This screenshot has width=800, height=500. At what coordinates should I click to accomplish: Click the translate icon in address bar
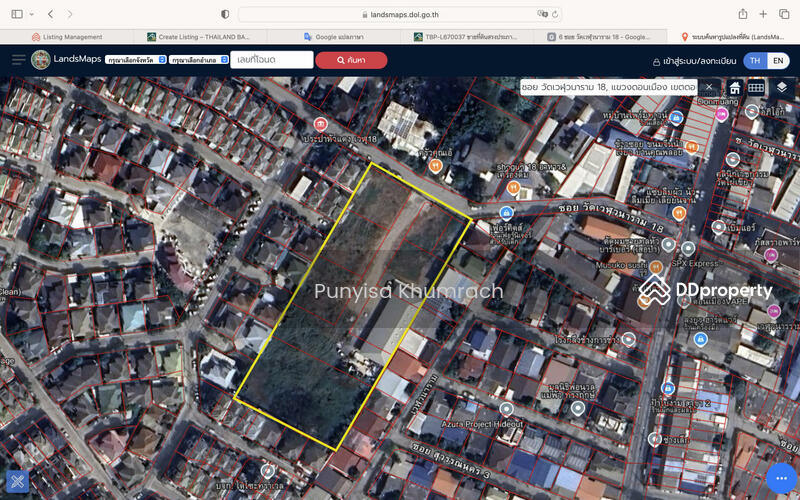[542, 14]
